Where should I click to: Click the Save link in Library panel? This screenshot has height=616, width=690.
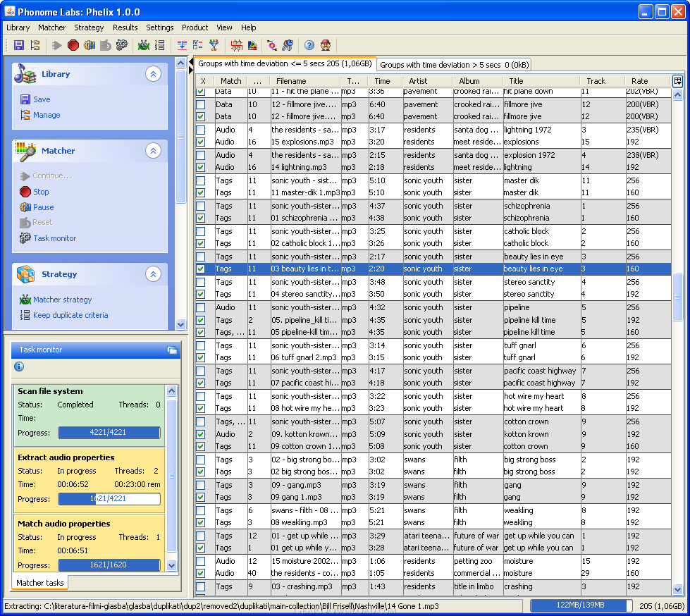click(42, 99)
